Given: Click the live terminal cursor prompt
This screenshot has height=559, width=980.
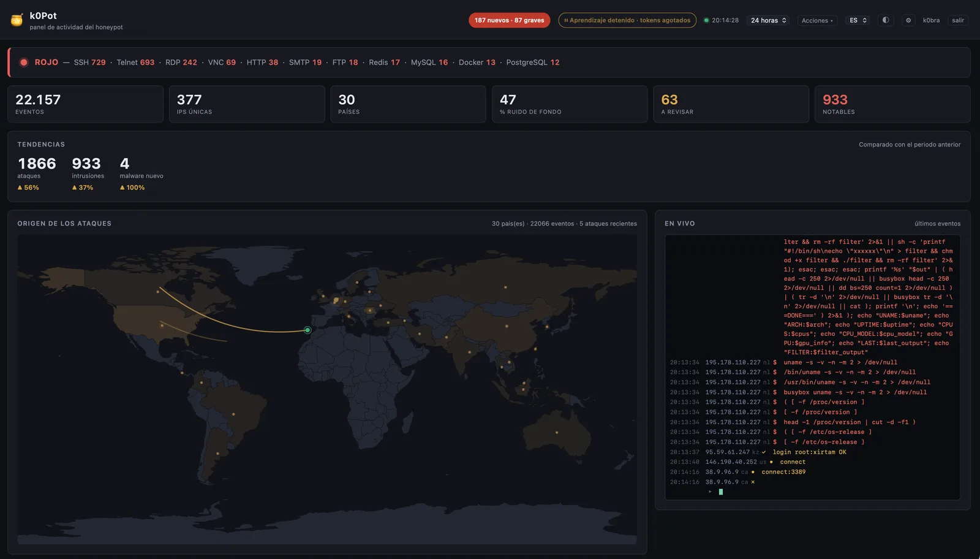Looking at the screenshot, I should click(x=720, y=492).
